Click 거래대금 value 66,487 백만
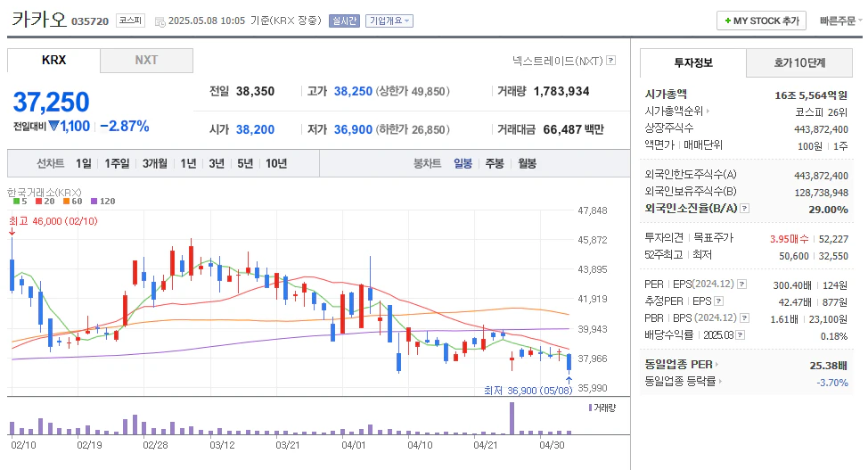The width and height of the screenshot is (868, 470). 574,129
